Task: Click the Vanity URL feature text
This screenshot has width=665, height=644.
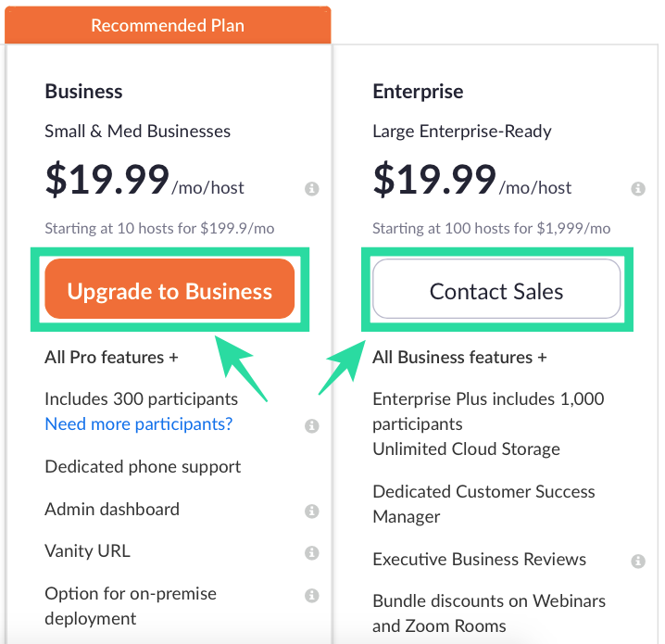Action: click(x=87, y=550)
